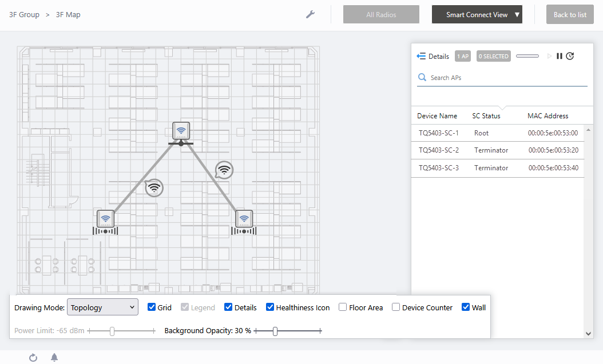Open the 3F Group breadcrumb
This screenshot has width=603, height=364.
[x=24, y=15]
